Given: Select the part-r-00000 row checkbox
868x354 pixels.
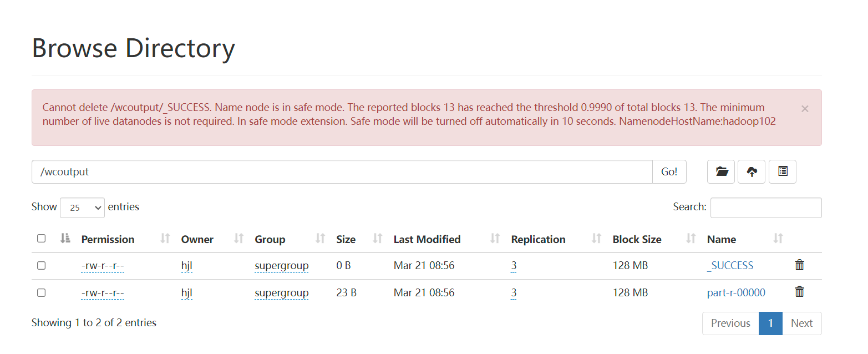Looking at the screenshot, I should (41, 292).
